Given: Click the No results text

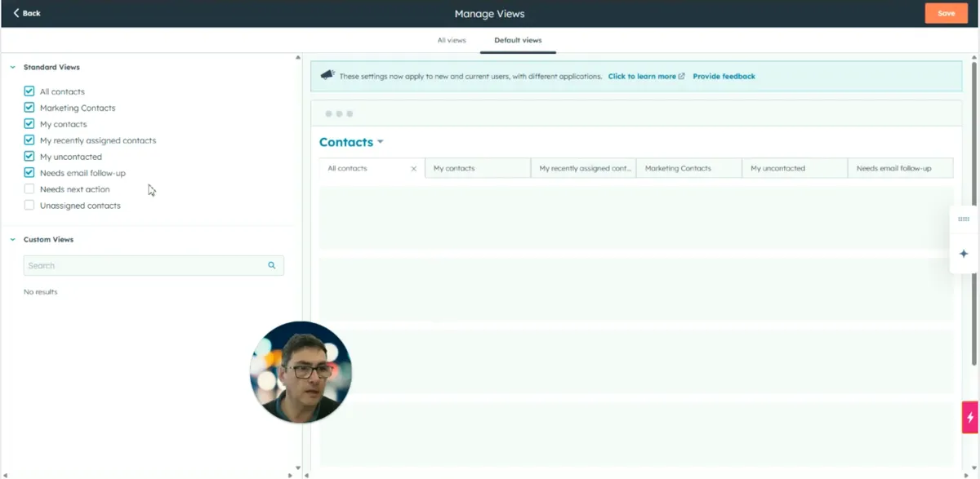Looking at the screenshot, I should click(40, 292).
